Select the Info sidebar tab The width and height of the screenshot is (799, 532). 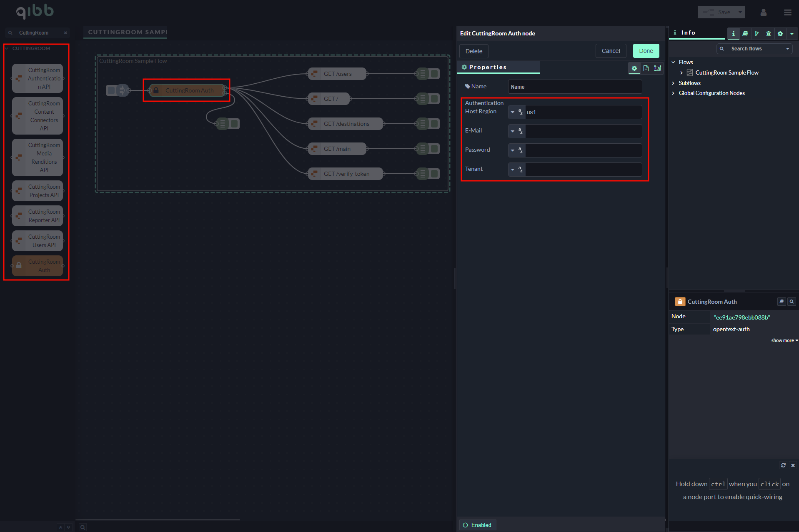pos(688,33)
